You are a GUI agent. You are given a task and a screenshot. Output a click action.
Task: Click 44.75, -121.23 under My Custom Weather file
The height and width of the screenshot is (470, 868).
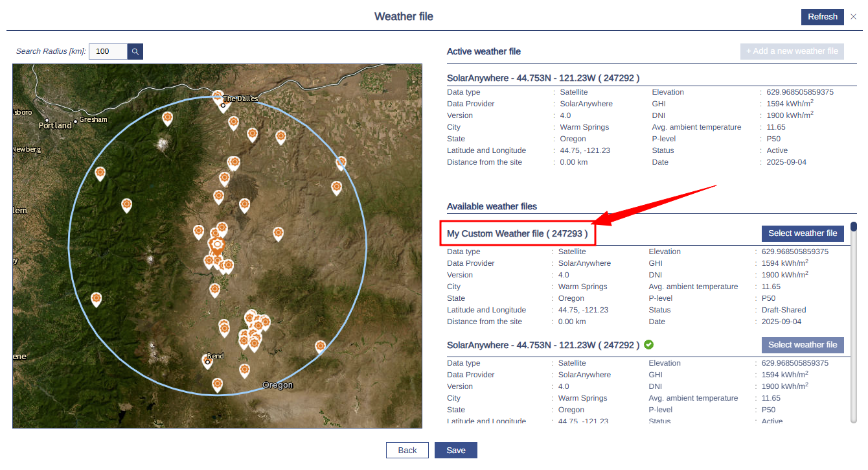pos(583,310)
